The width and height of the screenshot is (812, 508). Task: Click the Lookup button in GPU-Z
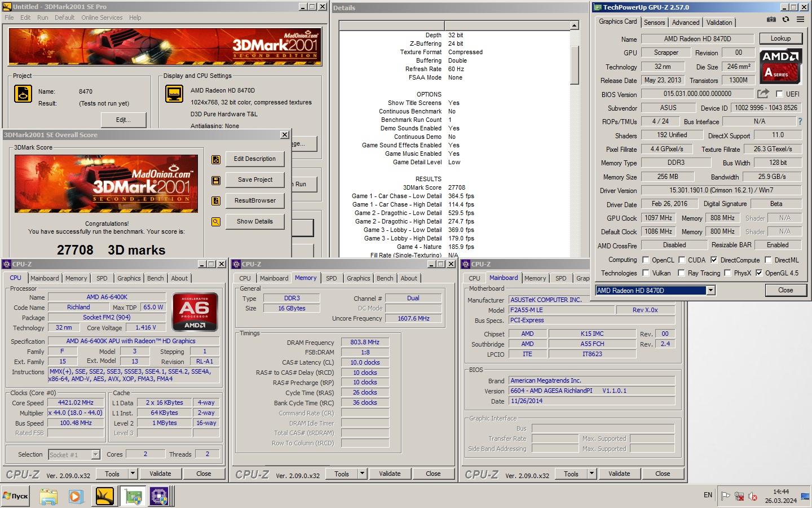[780, 38]
